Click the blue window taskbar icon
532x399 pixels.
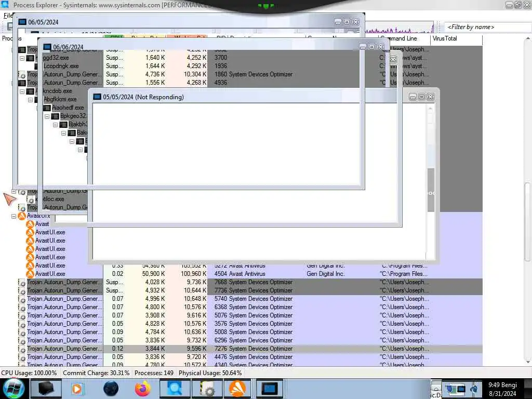270,389
